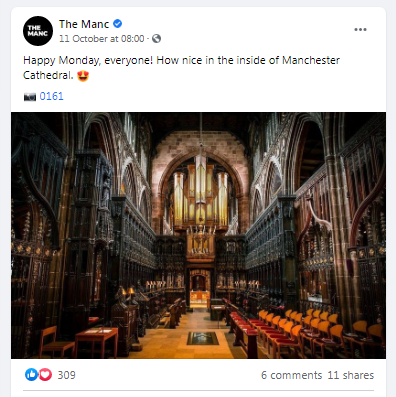Click the floor plaque in cathedral aisle
This screenshot has height=397, width=396.
203,338
